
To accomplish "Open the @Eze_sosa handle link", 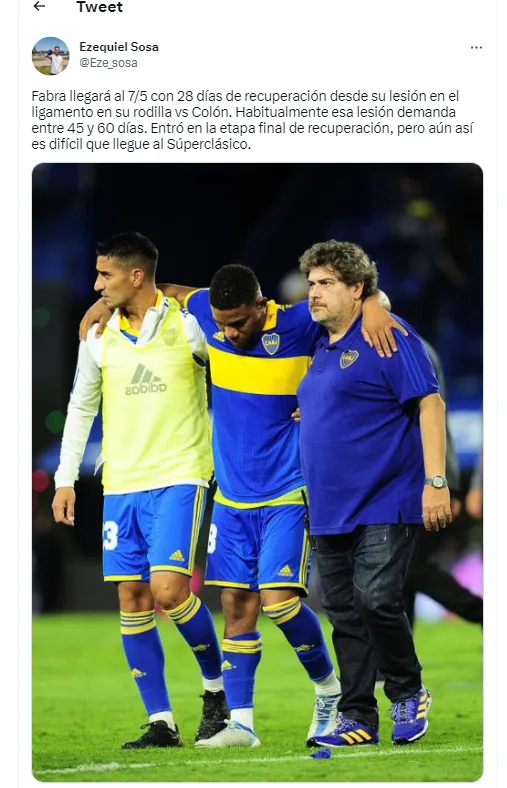I will tap(108, 63).
